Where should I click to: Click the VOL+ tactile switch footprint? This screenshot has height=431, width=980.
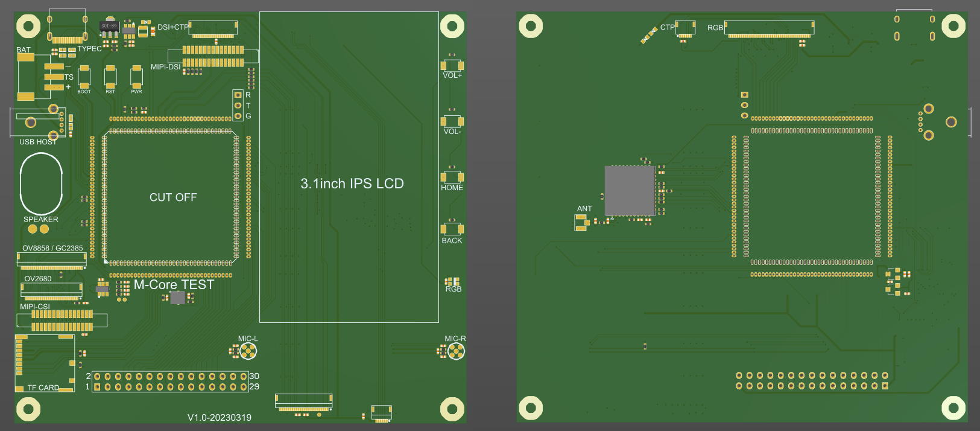(x=452, y=65)
